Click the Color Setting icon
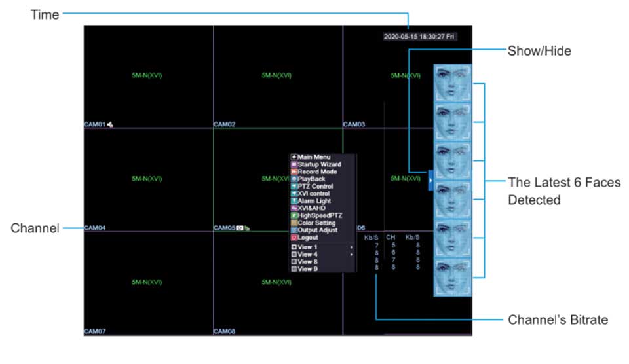 click(x=294, y=223)
